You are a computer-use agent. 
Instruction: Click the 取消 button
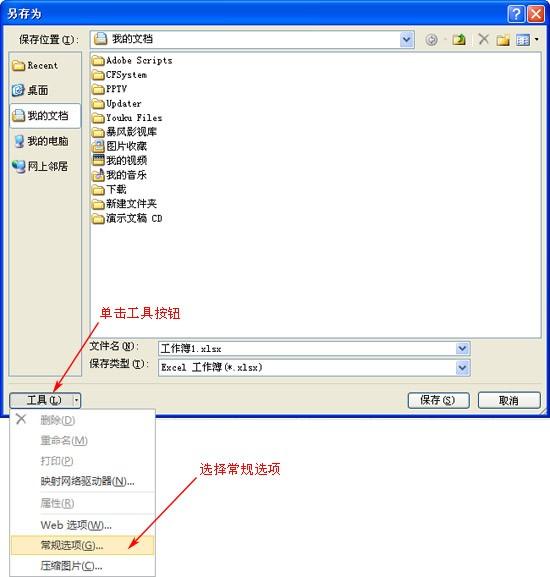tap(509, 400)
